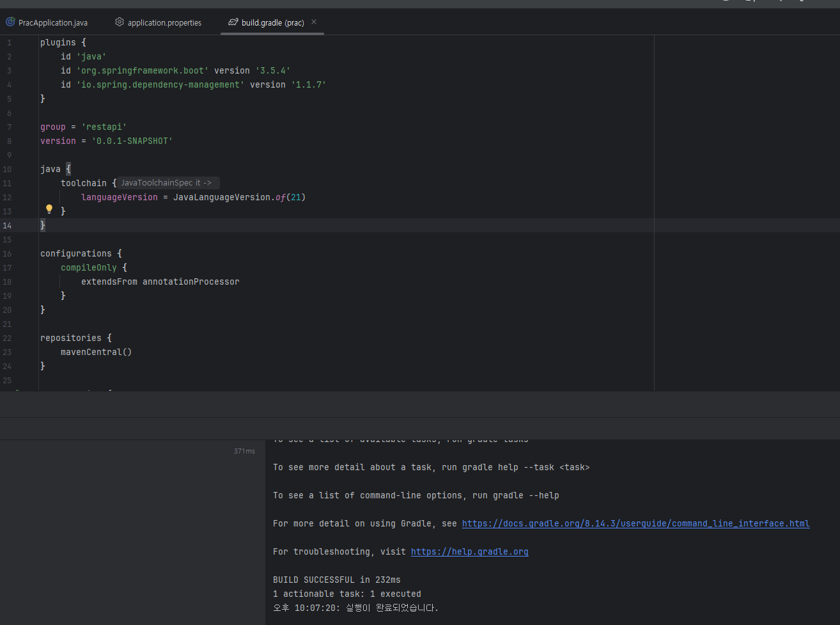This screenshot has width=840, height=625.
Task: Open the docs.gradle.org command line interface link
Action: [635, 523]
